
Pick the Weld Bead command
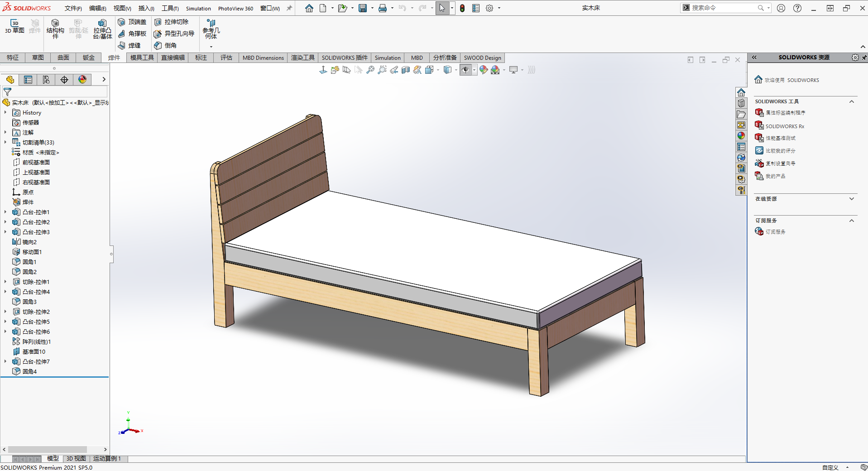[129, 45]
